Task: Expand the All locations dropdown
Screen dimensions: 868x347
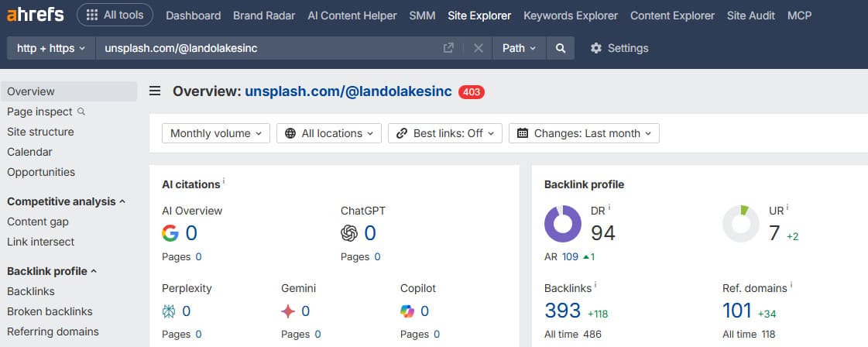Action: pos(329,133)
